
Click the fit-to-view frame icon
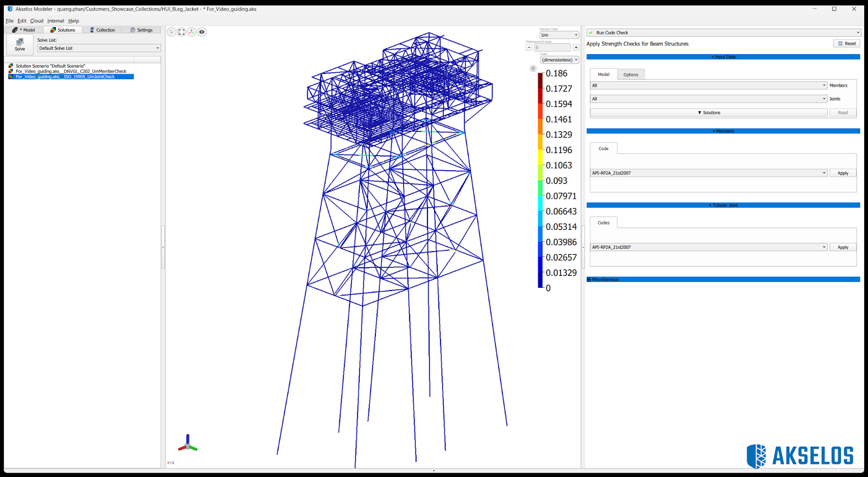[182, 32]
